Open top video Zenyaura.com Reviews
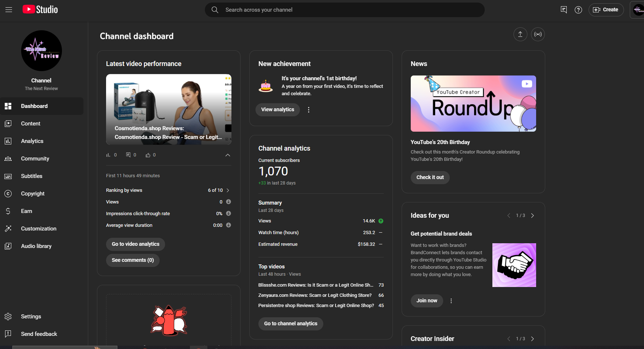Viewport: 644px width, 349px height. pyautogui.click(x=315, y=295)
